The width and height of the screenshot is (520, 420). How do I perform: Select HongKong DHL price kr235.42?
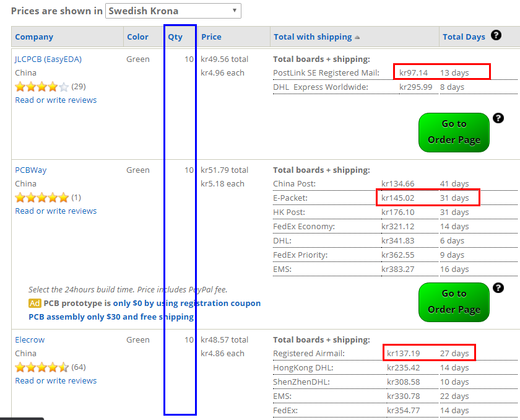point(404,368)
